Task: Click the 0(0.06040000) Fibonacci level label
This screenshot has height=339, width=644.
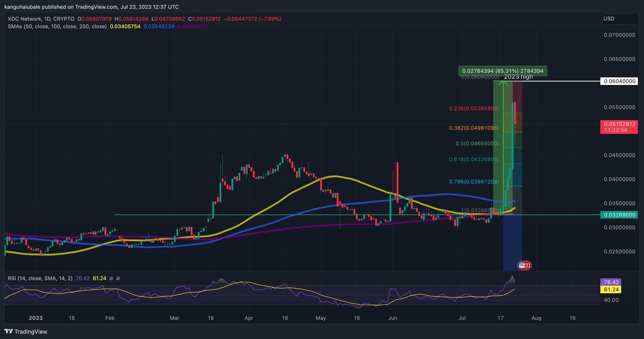Action: [480, 77]
